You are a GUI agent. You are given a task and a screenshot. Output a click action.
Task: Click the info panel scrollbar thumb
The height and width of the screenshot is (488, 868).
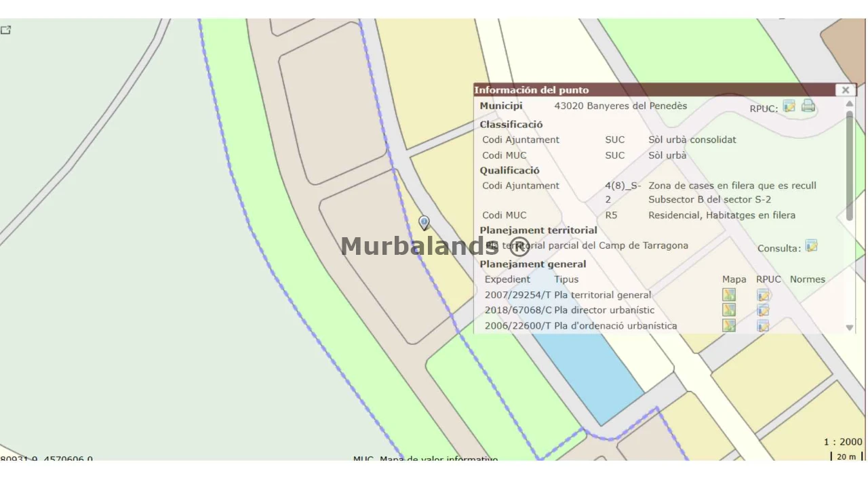point(849,166)
